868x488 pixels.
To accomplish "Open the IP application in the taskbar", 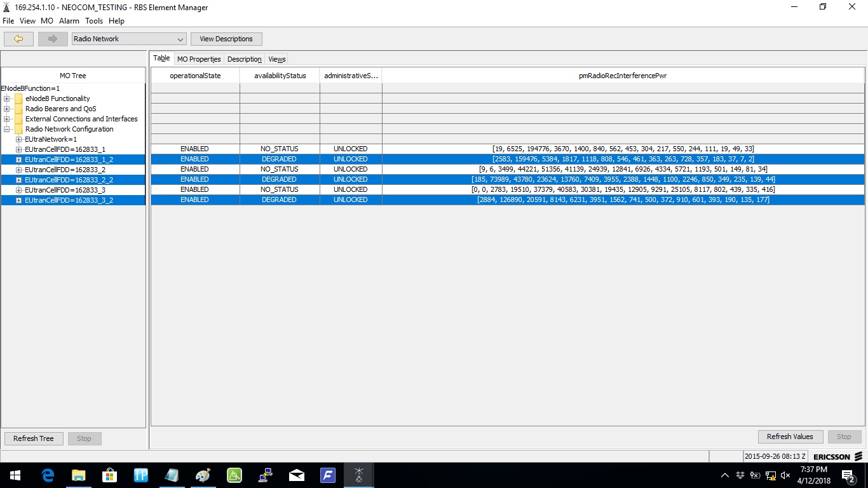I will (x=141, y=475).
